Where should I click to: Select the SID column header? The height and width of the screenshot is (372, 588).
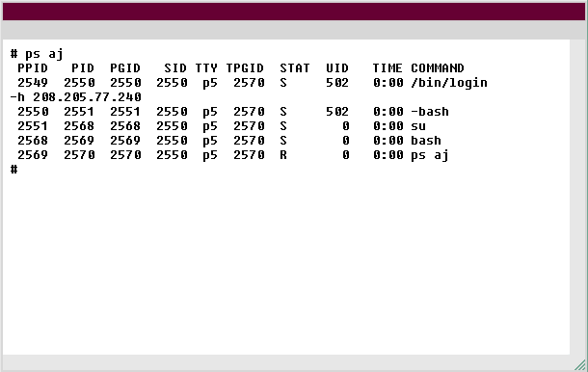pyautogui.click(x=175, y=68)
